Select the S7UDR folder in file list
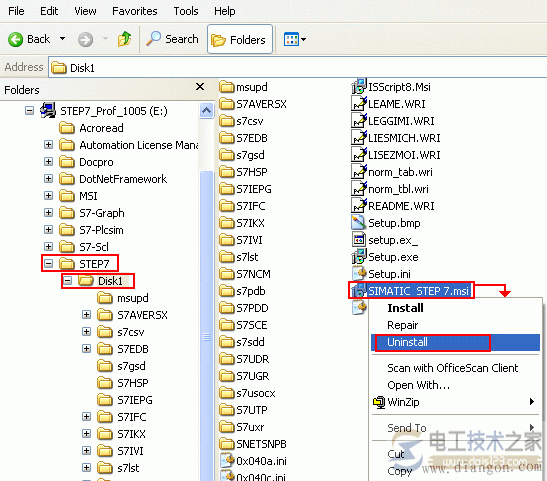The image size is (547, 481). 245,359
